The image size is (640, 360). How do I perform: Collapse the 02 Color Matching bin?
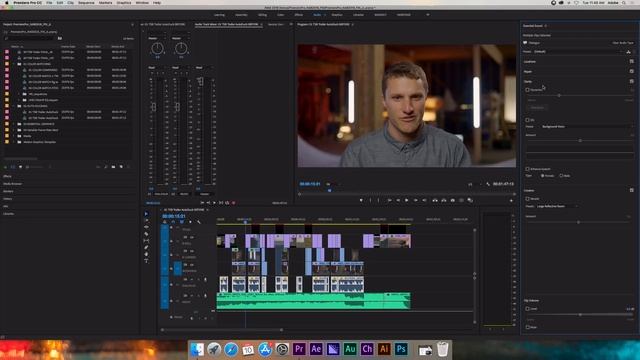coord(13,64)
